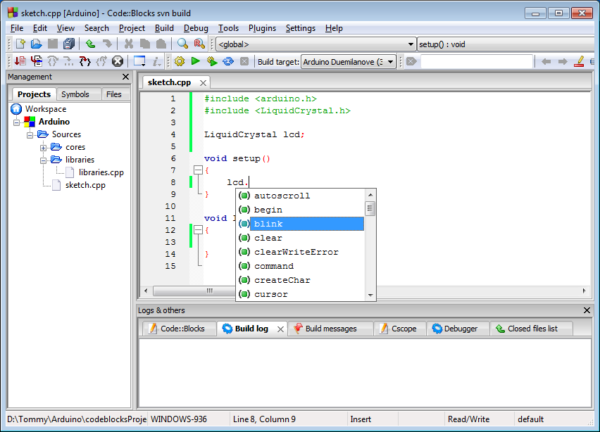Save all files icon
The image size is (600, 432).
click(x=69, y=44)
